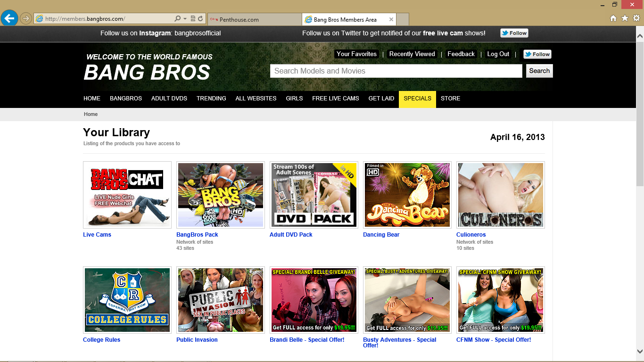Click the April 16, 2013 date text

(x=517, y=137)
